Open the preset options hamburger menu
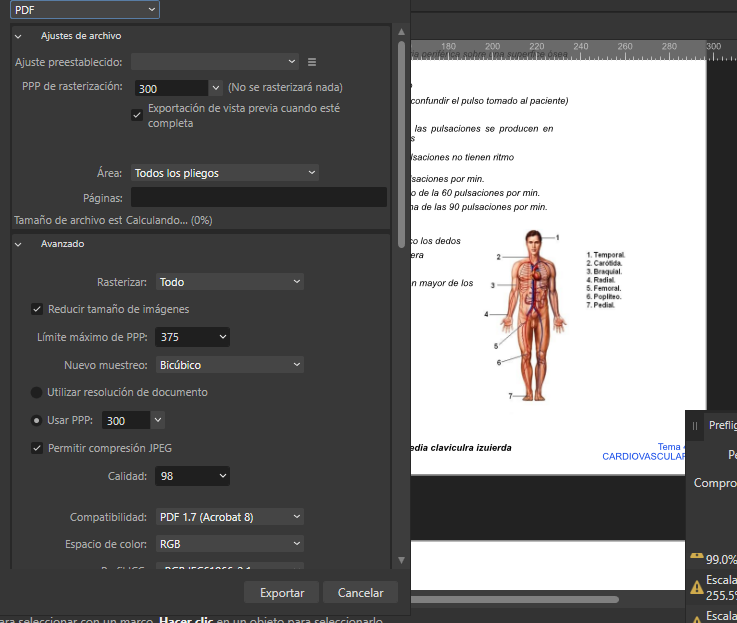Viewport: 737px width, 623px height. [312, 62]
